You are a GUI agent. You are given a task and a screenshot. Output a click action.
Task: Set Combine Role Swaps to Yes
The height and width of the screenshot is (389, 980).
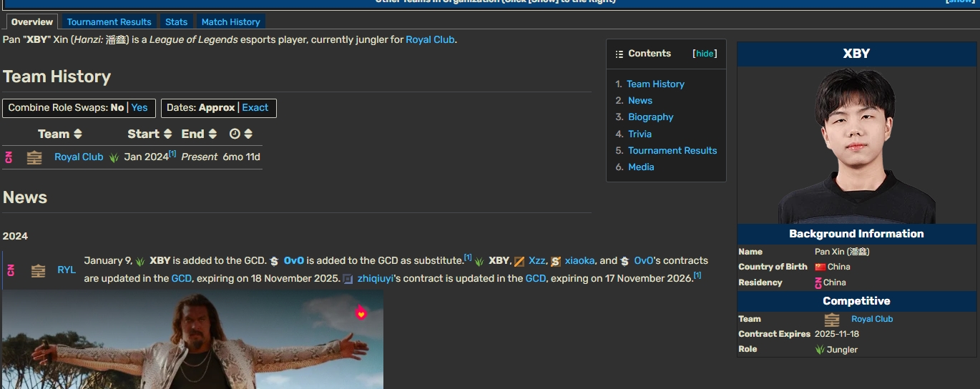pyautogui.click(x=139, y=108)
